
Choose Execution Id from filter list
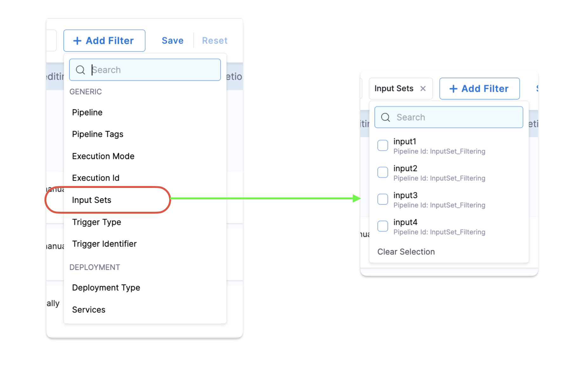96,178
